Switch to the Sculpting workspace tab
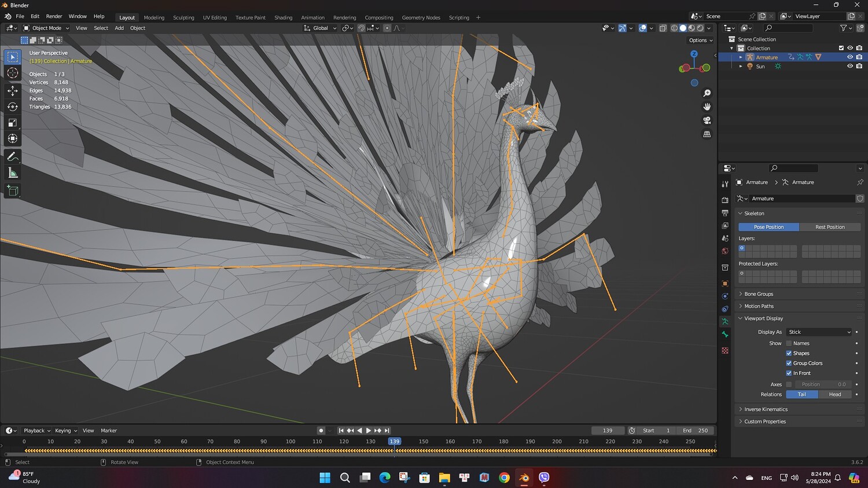The width and height of the screenshot is (868, 488). [183, 17]
